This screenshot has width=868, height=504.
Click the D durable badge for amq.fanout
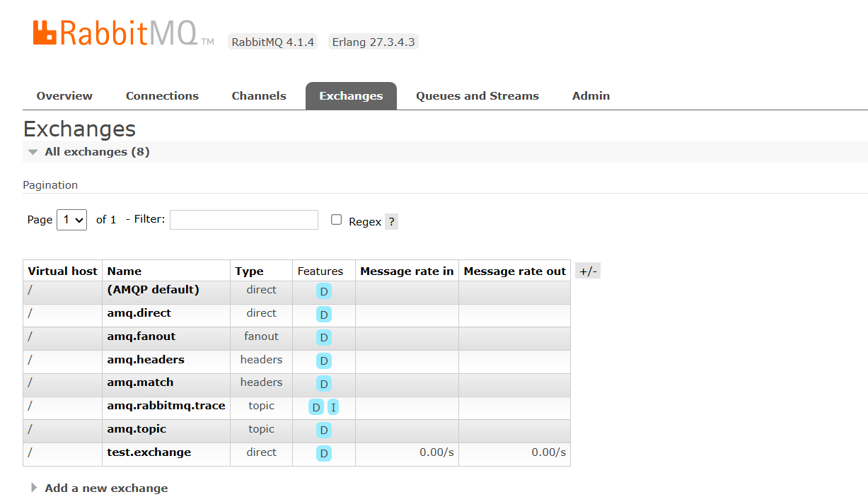coord(324,338)
